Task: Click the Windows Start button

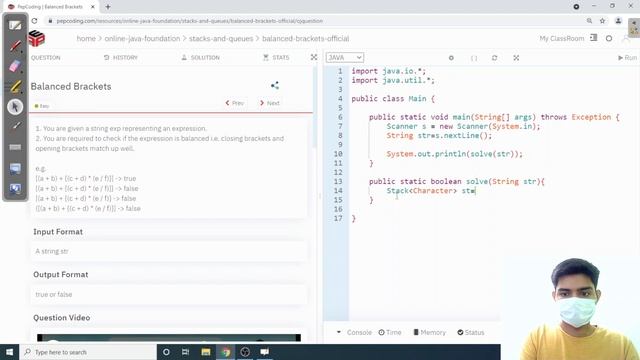Action: coord(9,352)
